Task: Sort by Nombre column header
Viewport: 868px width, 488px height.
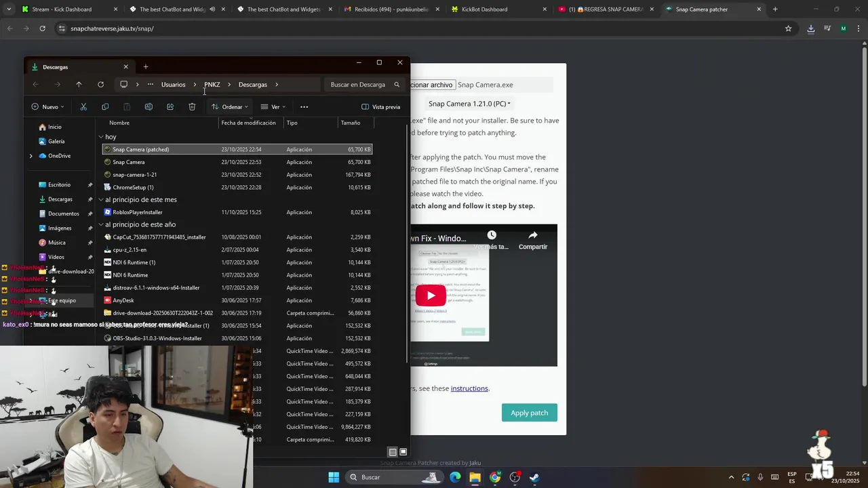Action: 119,123
